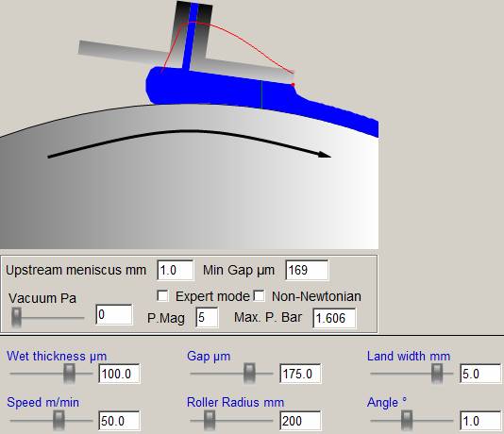Click the Wet thickness value field
The height and width of the screenshot is (434, 504).
tap(119, 374)
